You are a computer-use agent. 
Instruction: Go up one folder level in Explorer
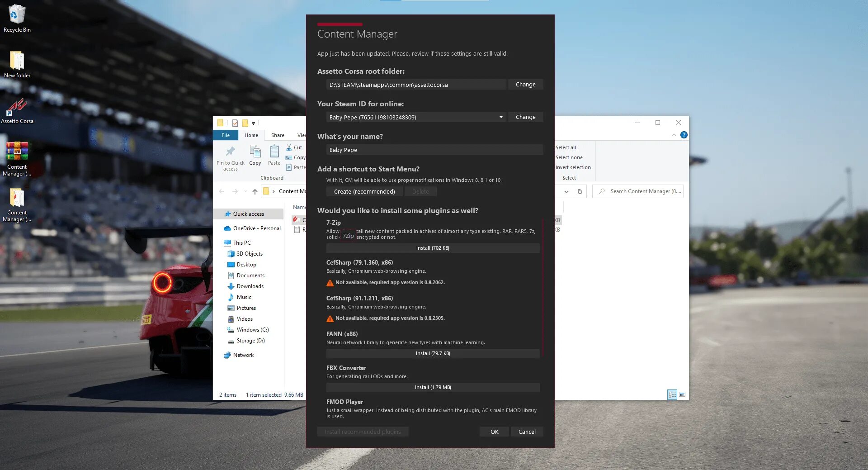point(255,191)
